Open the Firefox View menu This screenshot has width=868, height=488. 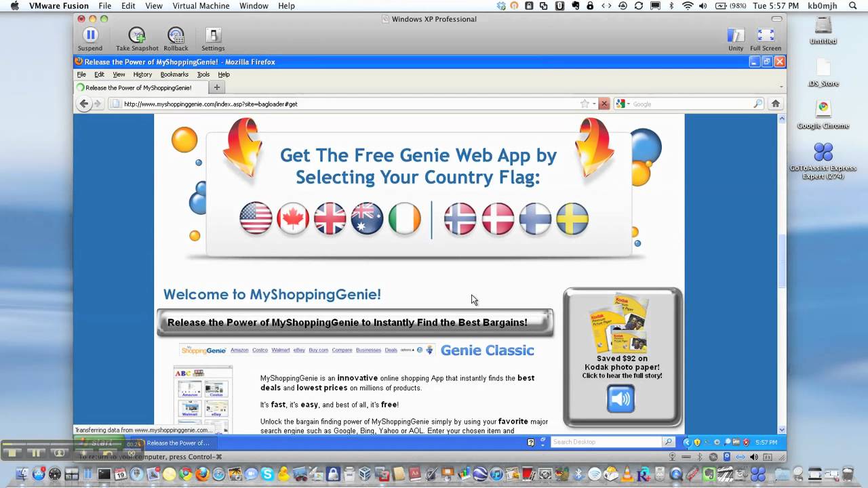119,75
